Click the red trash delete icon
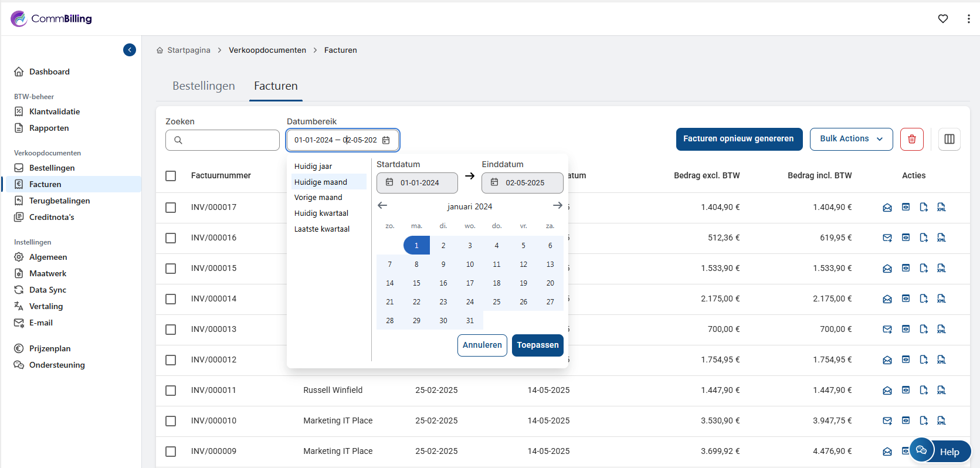Viewport: 980px width, 468px height. (x=911, y=139)
